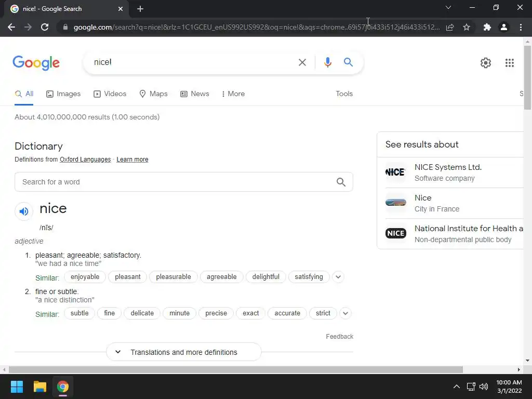Open File Explorer from taskbar
Screen dimensions: 532x399
point(39,387)
